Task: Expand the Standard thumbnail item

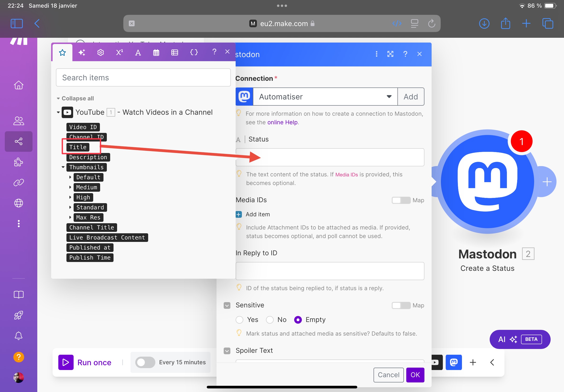Action: click(70, 207)
